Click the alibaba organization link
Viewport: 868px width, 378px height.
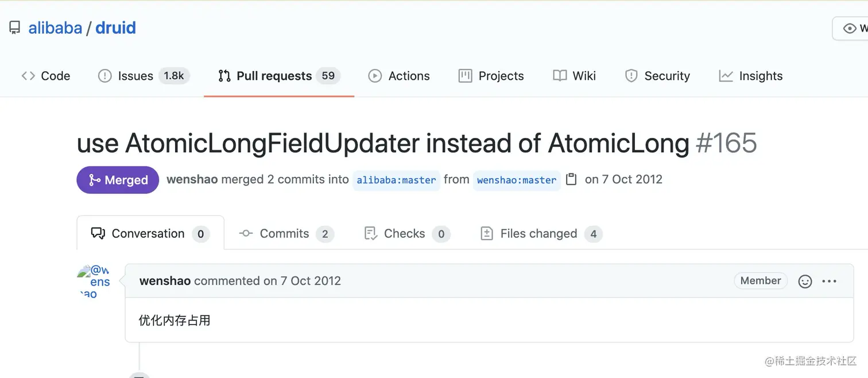tap(55, 28)
